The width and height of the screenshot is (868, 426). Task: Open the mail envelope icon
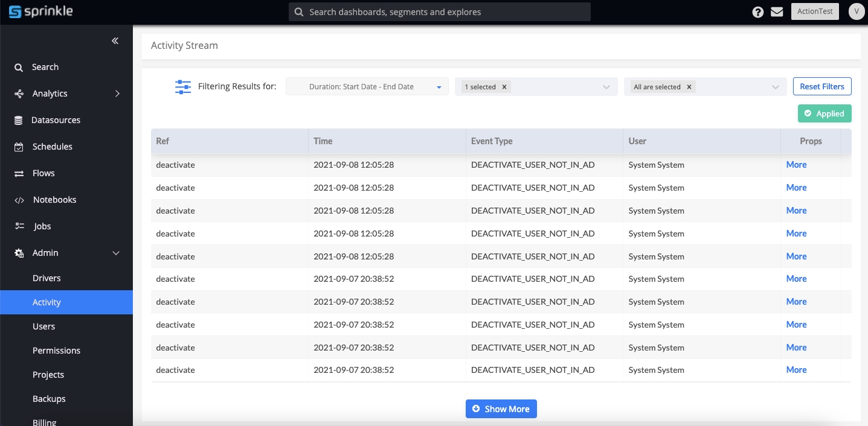point(777,12)
